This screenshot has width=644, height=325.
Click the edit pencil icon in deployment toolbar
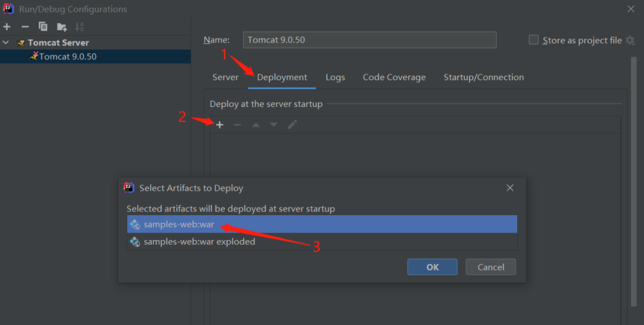(x=292, y=125)
